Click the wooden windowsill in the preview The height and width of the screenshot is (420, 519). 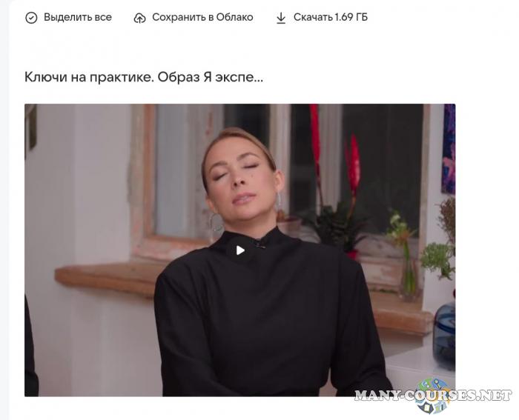[x=109, y=277]
